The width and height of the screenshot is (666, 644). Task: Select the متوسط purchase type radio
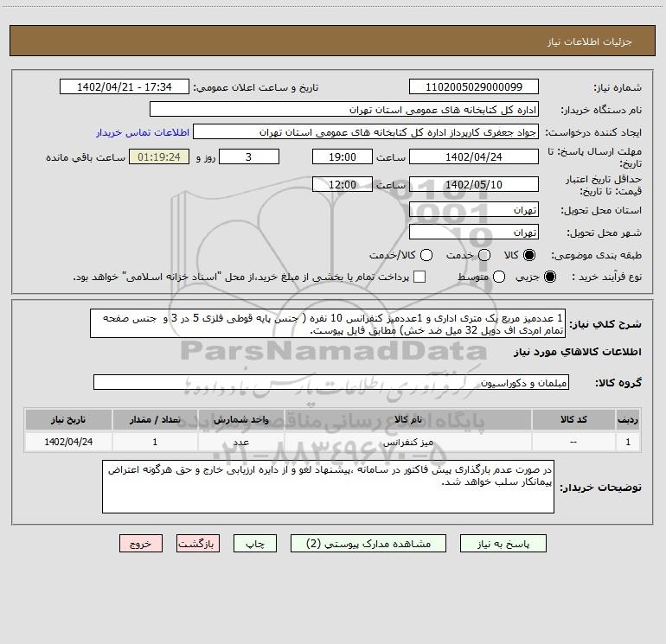pyautogui.click(x=499, y=277)
